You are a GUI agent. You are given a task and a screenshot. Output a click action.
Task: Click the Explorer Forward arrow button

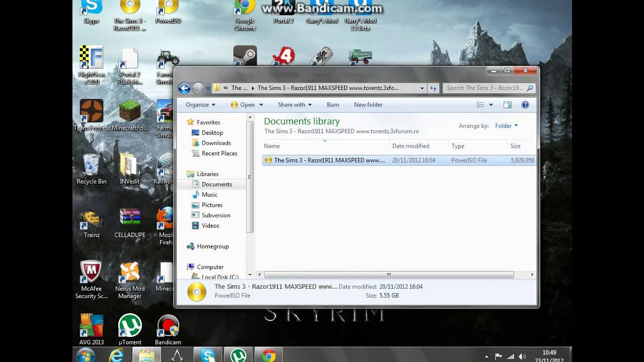(x=198, y=88)
